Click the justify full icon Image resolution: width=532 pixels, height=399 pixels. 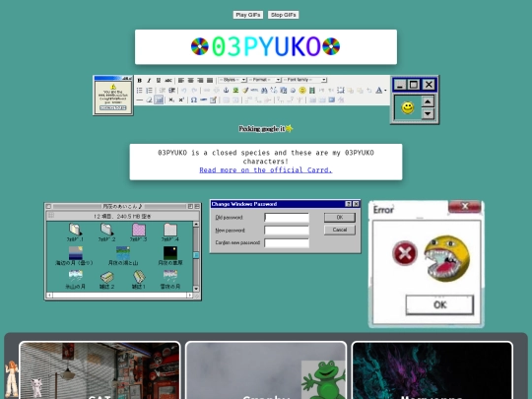point(210,81)
